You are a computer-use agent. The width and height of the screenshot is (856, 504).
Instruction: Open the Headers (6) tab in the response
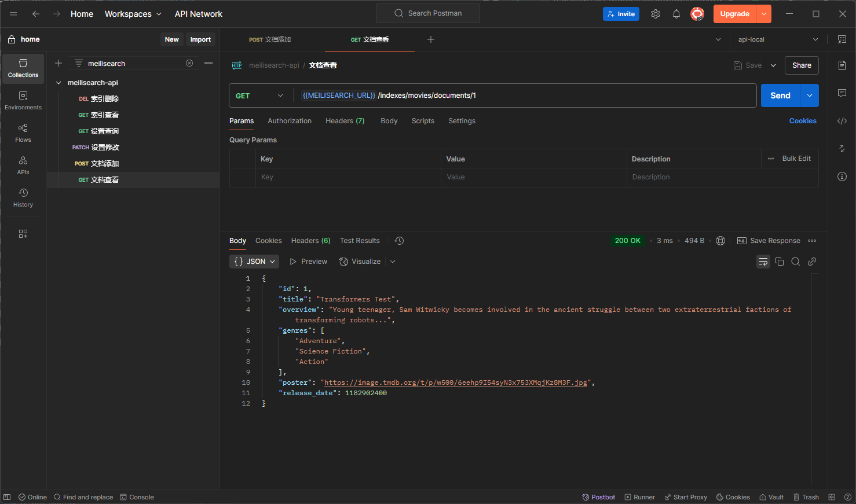click(310, 240)
